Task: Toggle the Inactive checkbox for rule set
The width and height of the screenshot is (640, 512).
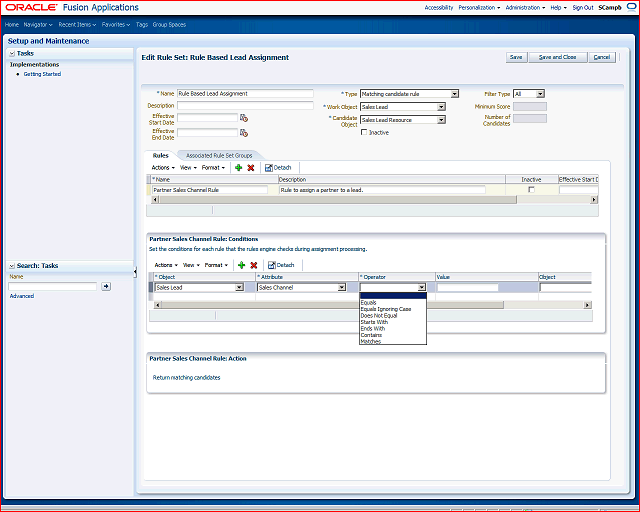Action: tap(364, 132)
